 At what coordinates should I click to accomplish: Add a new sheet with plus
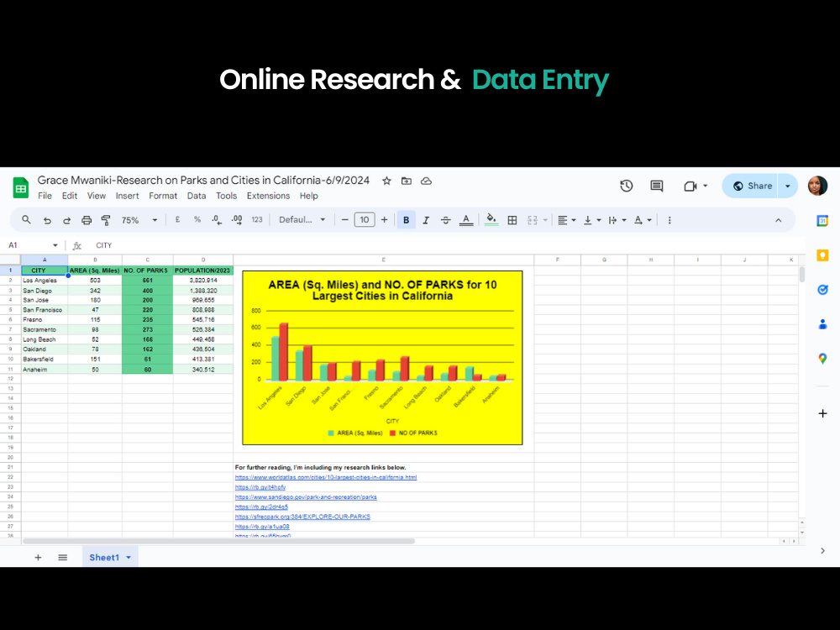click(38, 558)
